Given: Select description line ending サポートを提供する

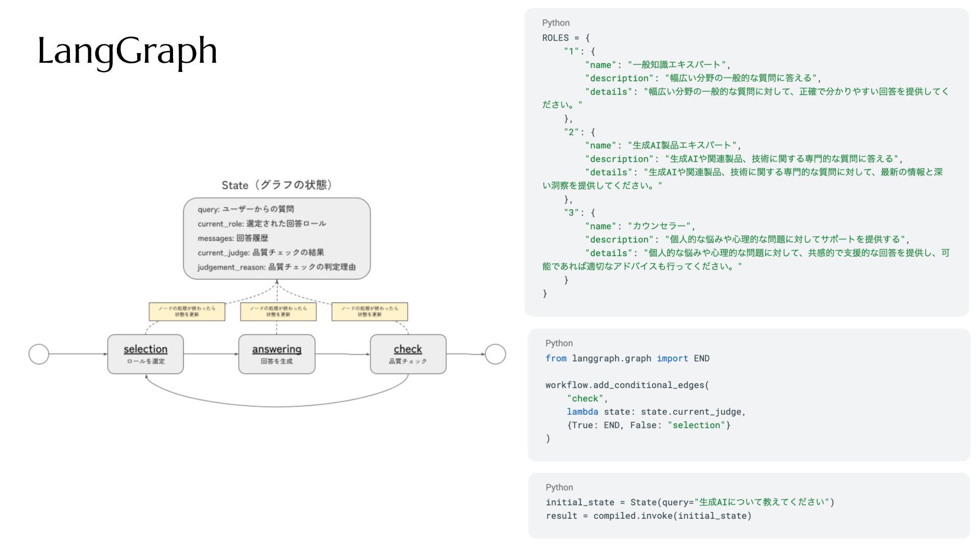Looking at the screenshot, I should point(748,239).
